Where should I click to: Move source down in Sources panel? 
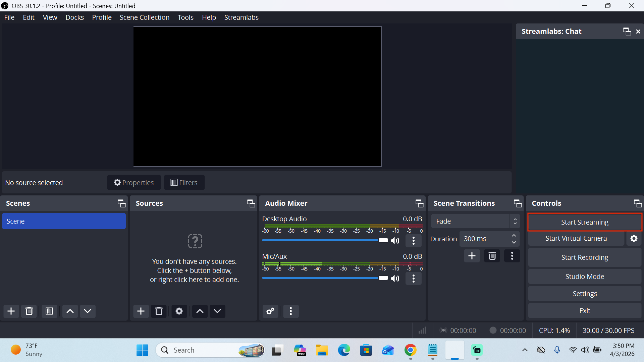point(217,311)
